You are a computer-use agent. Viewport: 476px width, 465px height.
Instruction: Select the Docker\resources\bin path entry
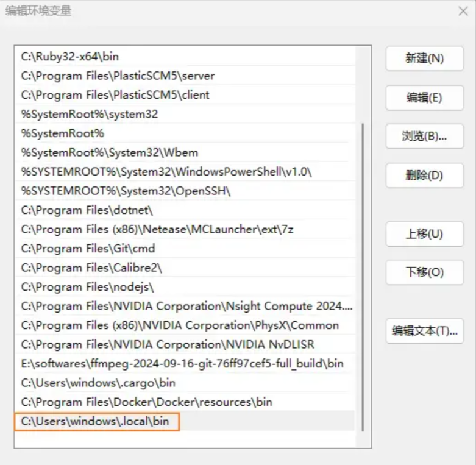pos(185,402)
